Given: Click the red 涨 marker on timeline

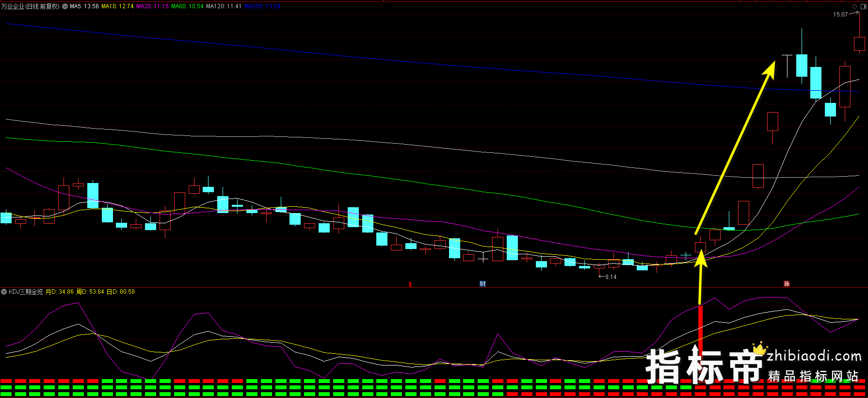Looking at the screenshot, I should tap(787, 284).
